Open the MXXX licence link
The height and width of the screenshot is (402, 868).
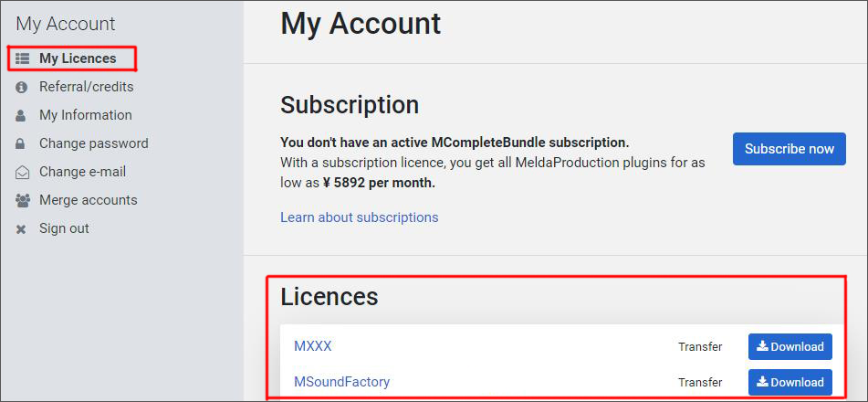313,346
